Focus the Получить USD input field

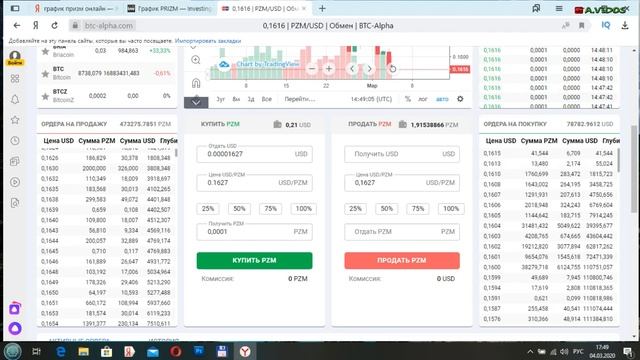coord(402,154)
